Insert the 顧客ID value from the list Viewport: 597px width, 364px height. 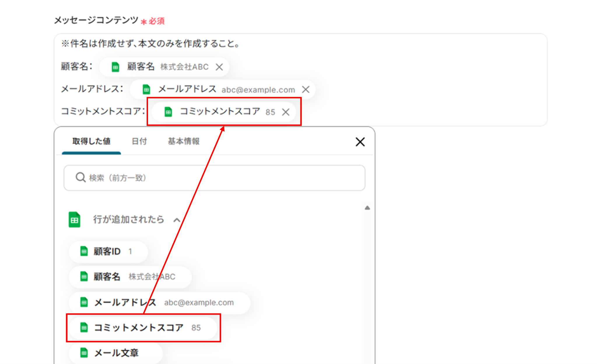click(108, 251)
